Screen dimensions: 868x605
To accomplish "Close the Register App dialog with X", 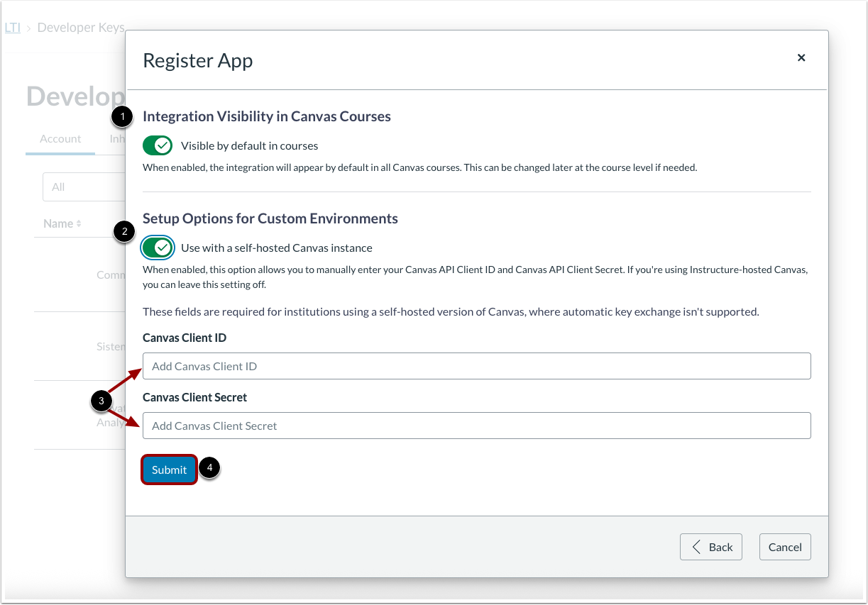I will (801, 58).
